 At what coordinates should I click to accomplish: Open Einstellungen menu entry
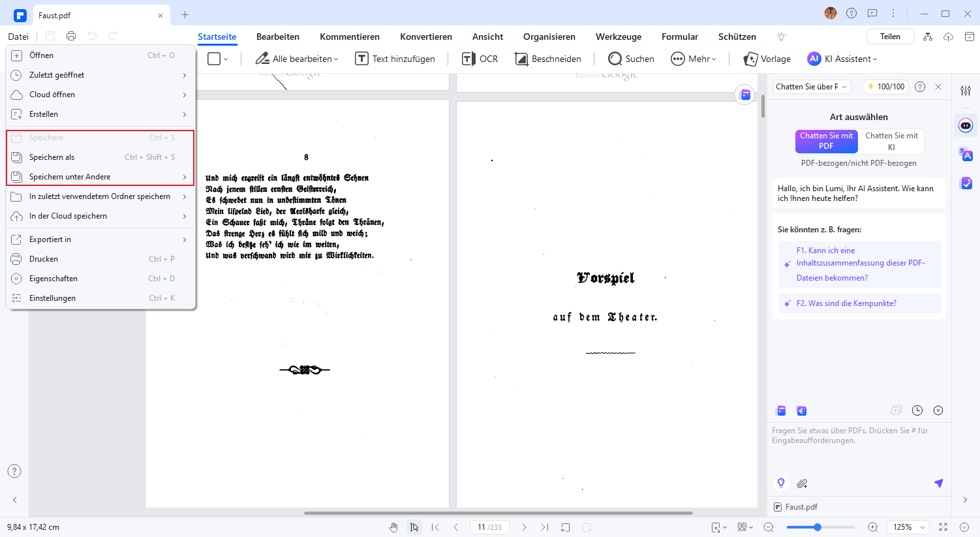(100, 298)
